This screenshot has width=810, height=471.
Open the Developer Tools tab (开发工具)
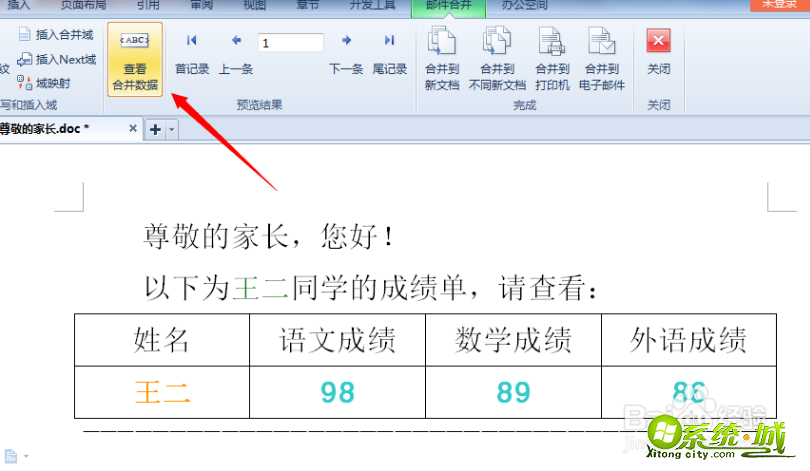[x=372, y=5]
